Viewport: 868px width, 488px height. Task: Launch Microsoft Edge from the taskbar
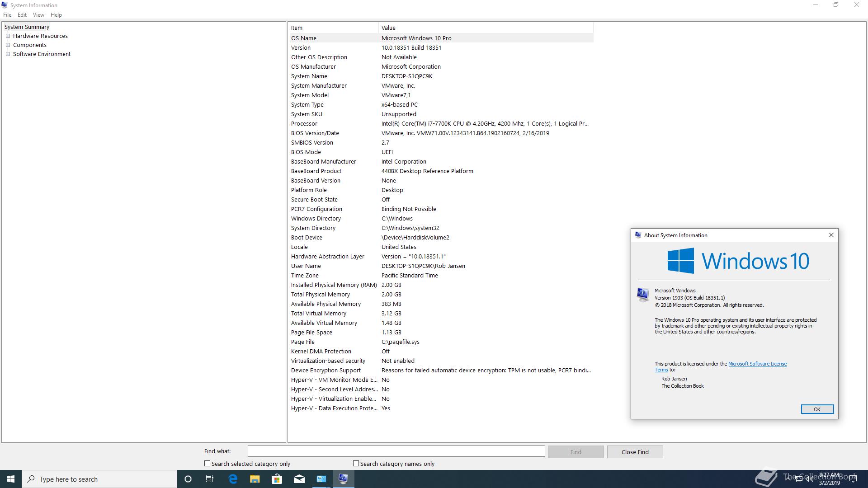click(233, 479)
